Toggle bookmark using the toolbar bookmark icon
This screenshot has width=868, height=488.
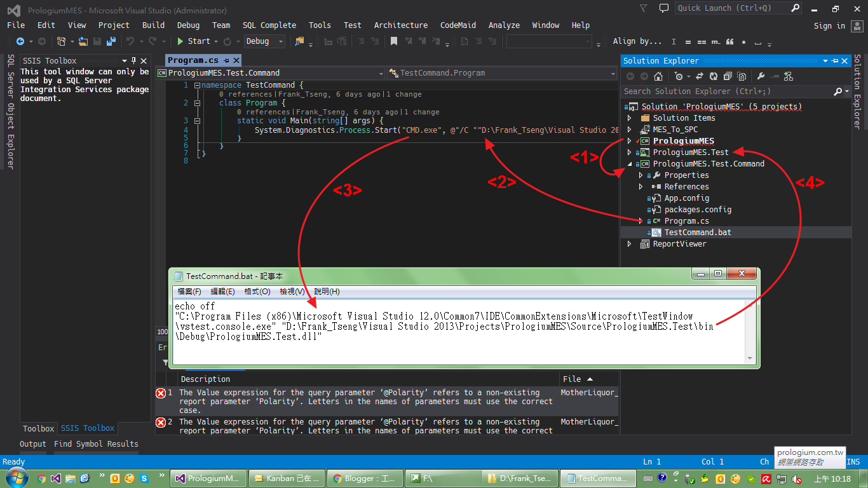[394, 41]
